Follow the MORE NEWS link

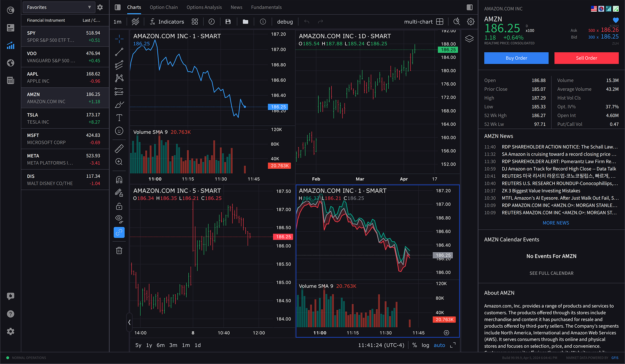[555, 223]
